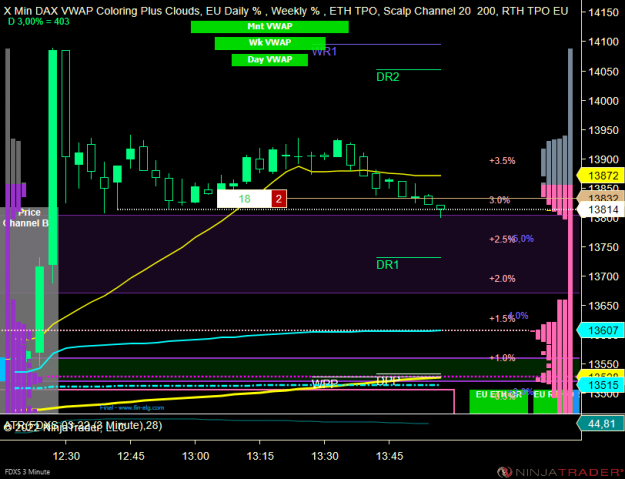The image size is (625, 479).
Task: Click the EU ETH CR green box
Action: (x=499, y=401)
